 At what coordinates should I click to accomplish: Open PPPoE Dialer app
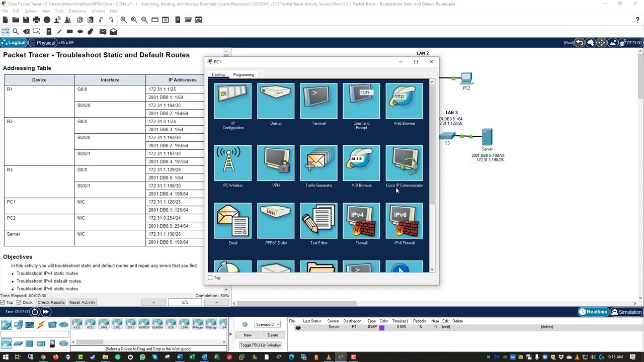tap(276, 221)
